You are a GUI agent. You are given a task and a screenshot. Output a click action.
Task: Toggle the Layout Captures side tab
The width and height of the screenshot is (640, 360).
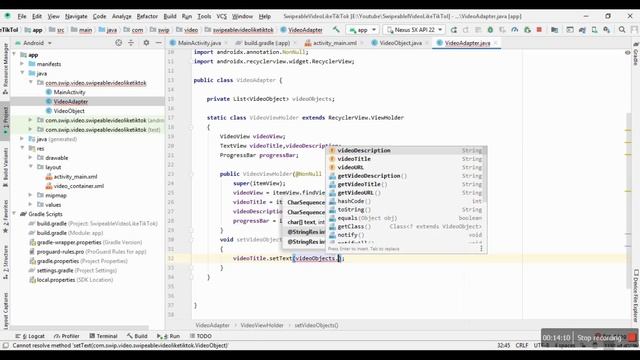point(5,310)
